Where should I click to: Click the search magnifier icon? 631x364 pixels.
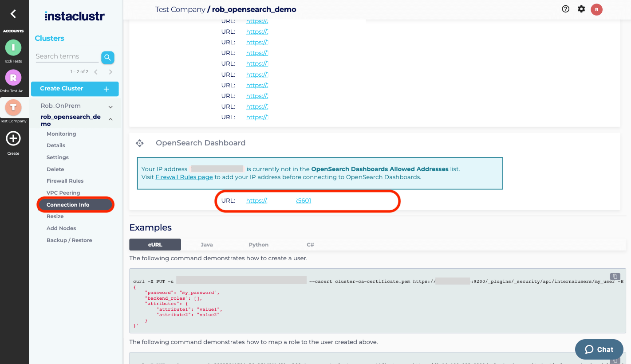tap(107, 57)
